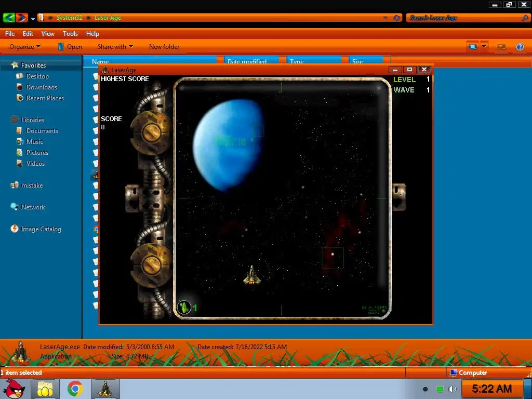
Task: Refresh the folder with the refresh icon
Action: pyautogui.click(x=396, y=18)
